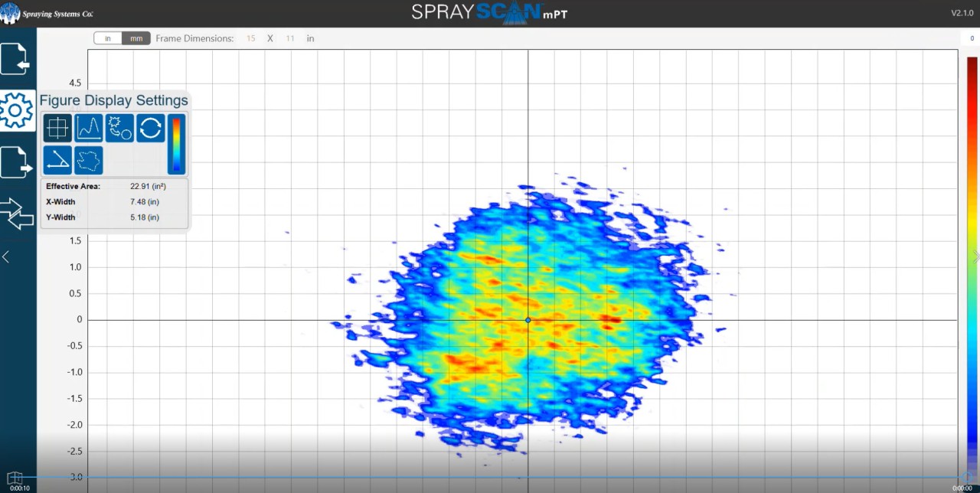Click the color intensity gradient bar
The height and width of the screenshot is (493, 980).
pos(177,144)
